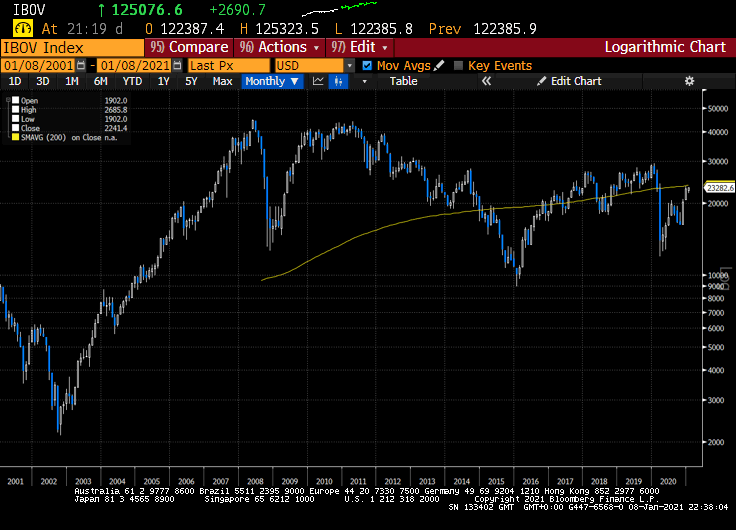Uncheck the Mov Avgs checkbox
Image resolution: width=736 pixels, height=530 pixels.
[x=367, y=66]
